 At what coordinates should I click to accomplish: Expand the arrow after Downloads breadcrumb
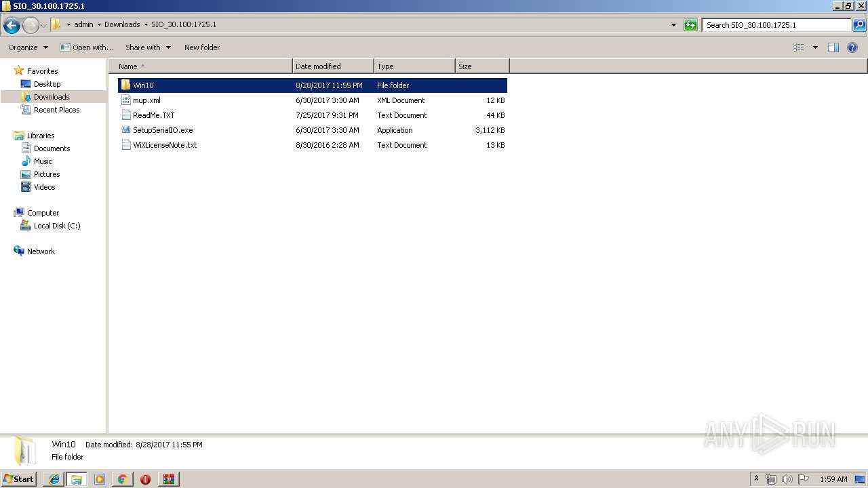(146, 25)
